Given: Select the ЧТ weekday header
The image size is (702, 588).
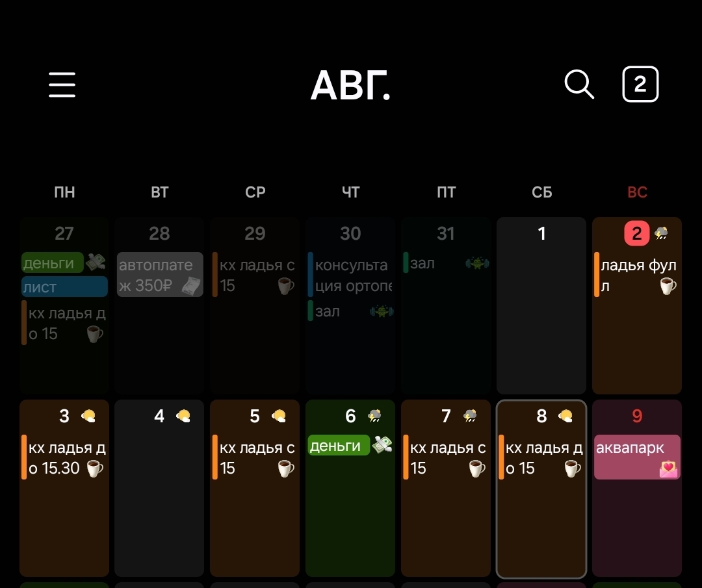Looking at the screenshot, I should pyautogui.click(x=350, y=192).
